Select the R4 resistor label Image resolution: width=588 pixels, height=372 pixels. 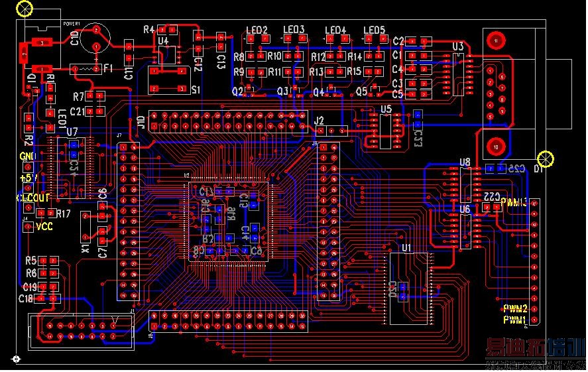[149, 30]
